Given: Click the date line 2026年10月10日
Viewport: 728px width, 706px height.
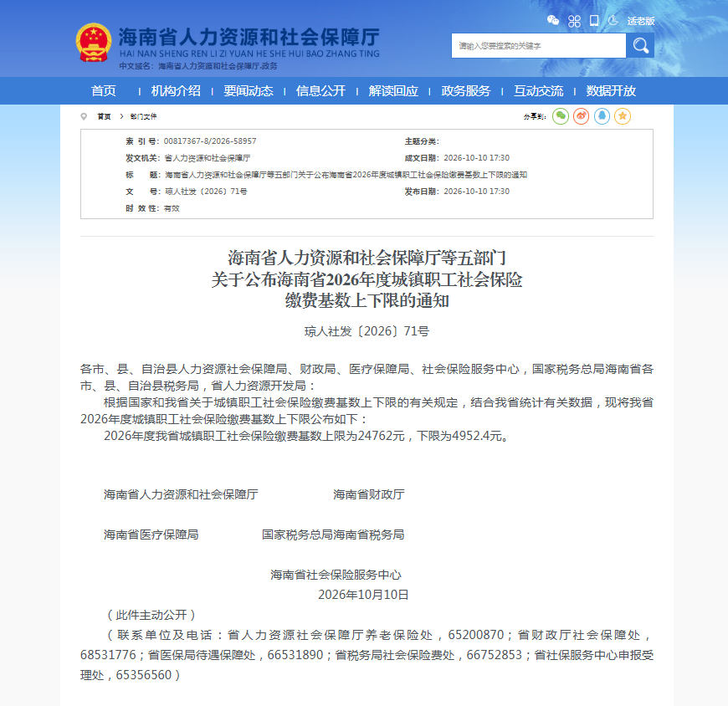Looking at the screenshot, I should (x=363, y=595).
